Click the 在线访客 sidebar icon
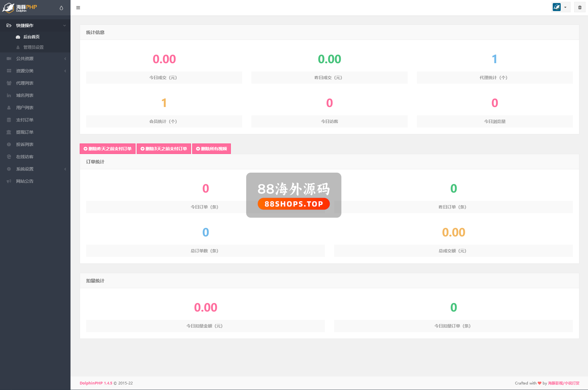This screenshot has width=588, height=390. [x=9, y=157]
